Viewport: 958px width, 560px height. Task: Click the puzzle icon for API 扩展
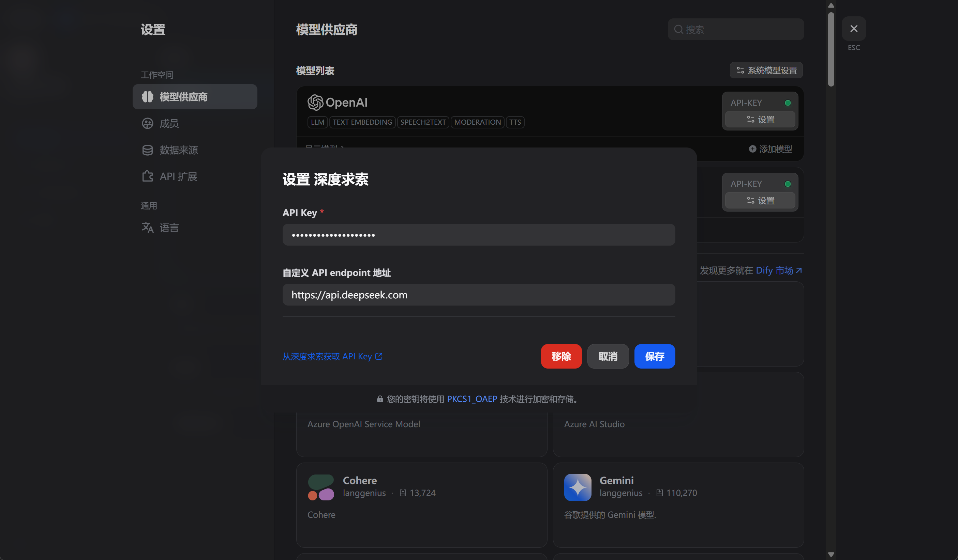(148, 176)
